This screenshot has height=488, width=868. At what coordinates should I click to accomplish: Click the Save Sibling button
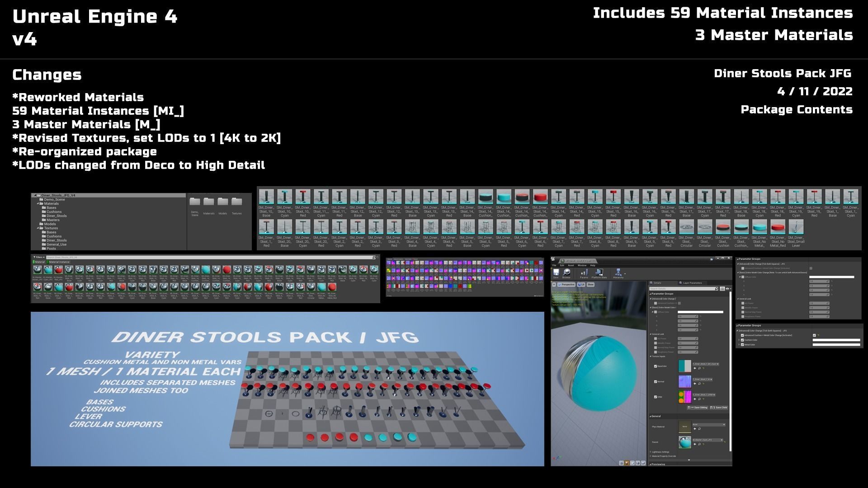(x=698, y=408)
